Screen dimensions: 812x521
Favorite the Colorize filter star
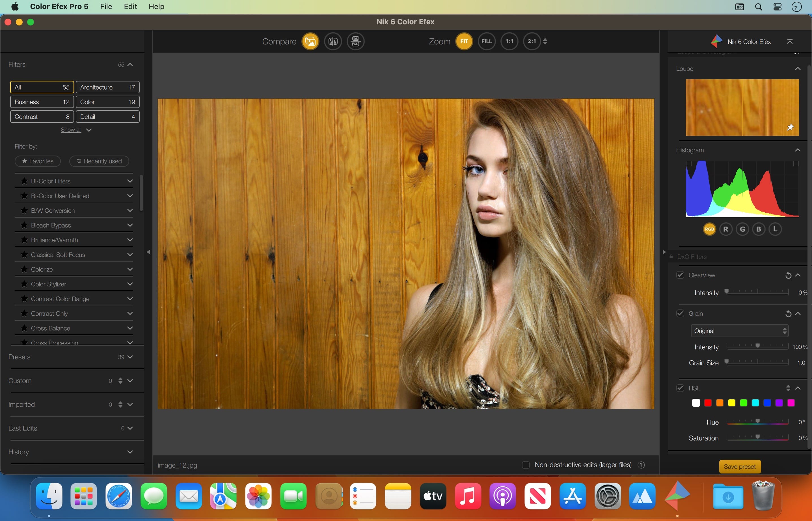click(x=24, y=269)
